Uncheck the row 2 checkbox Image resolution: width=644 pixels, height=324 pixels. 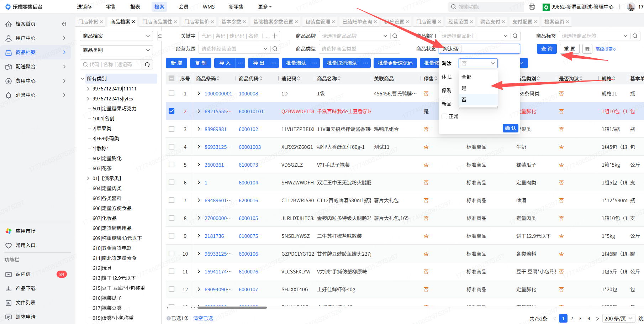tap(171, 111)
